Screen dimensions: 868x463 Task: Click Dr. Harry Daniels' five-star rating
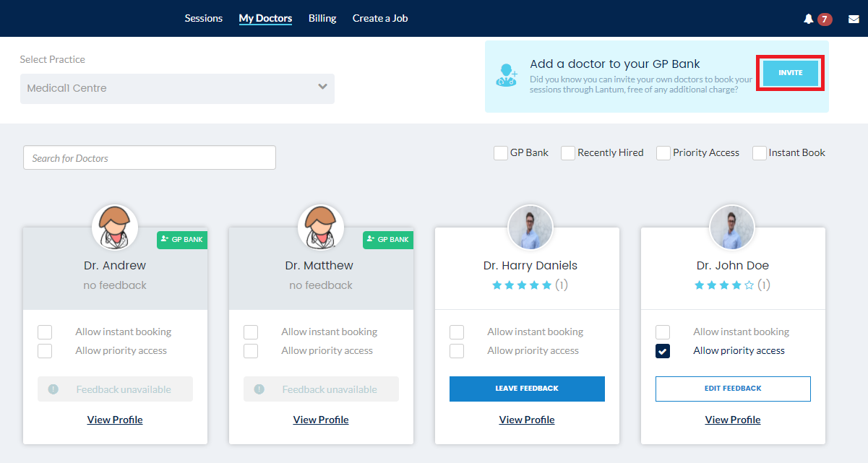tap(522, 285)
